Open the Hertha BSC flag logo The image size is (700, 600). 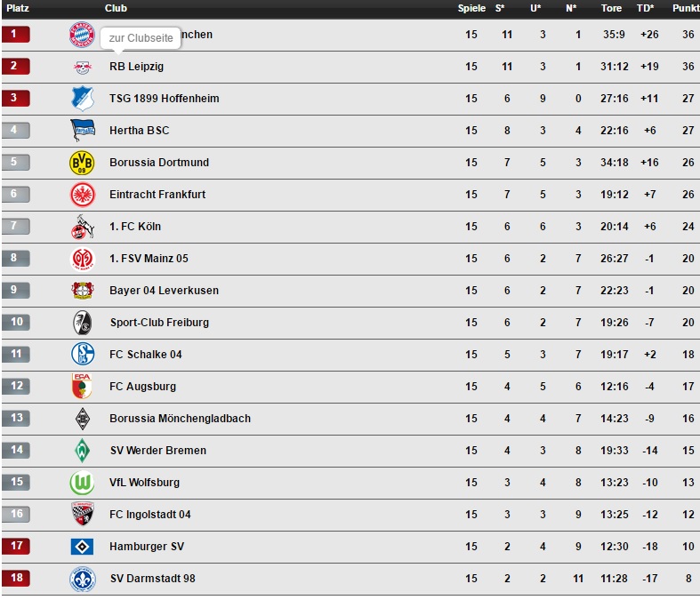(82, 131)
